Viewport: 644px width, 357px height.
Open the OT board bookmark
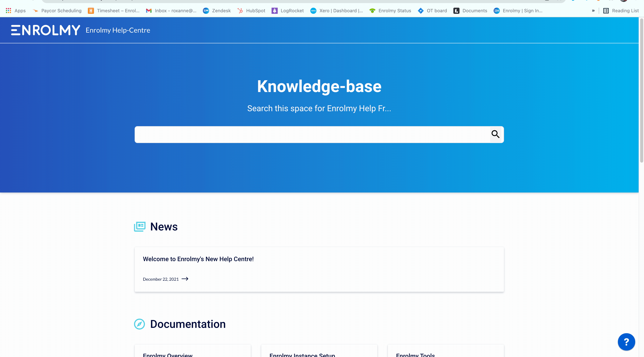click(432, 11)
